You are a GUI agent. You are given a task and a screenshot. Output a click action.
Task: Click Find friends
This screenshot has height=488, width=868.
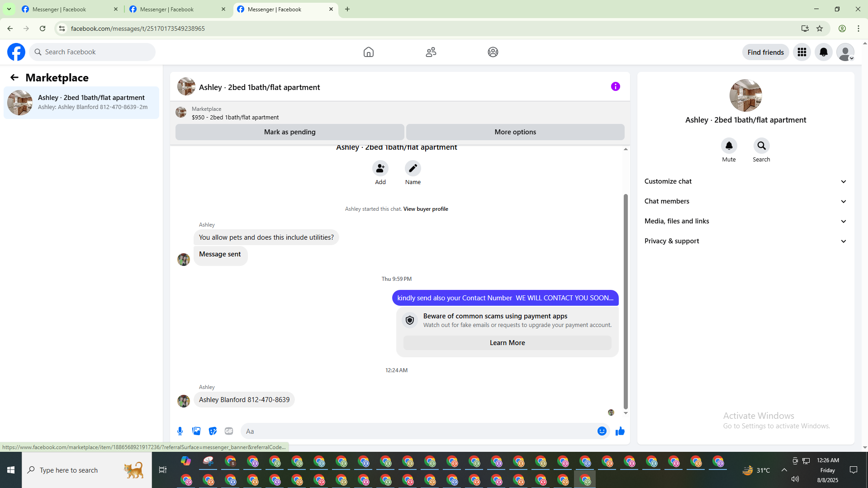766,52
